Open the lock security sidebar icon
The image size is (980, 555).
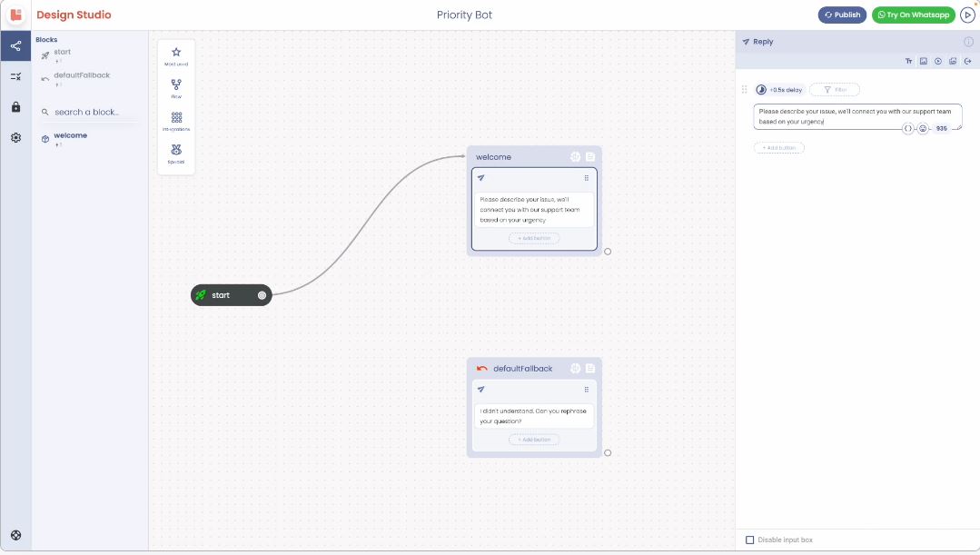(15, 107)
